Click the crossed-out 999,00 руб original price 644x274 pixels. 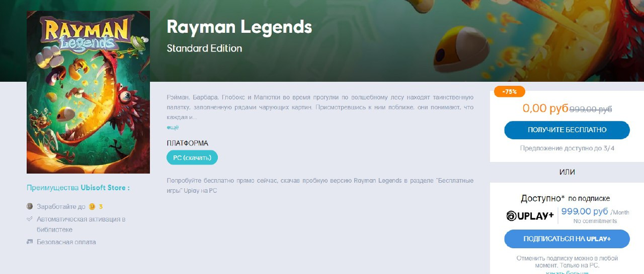[x=590, y=109]
